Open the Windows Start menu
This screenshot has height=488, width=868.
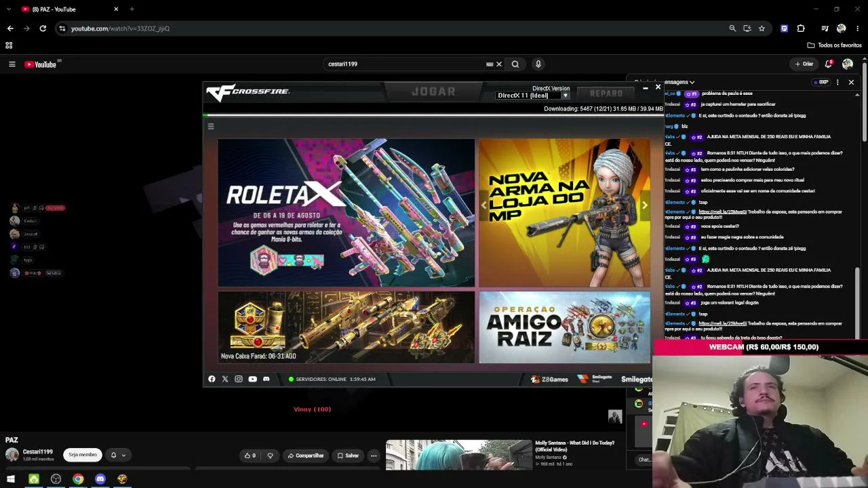point(11,479)
